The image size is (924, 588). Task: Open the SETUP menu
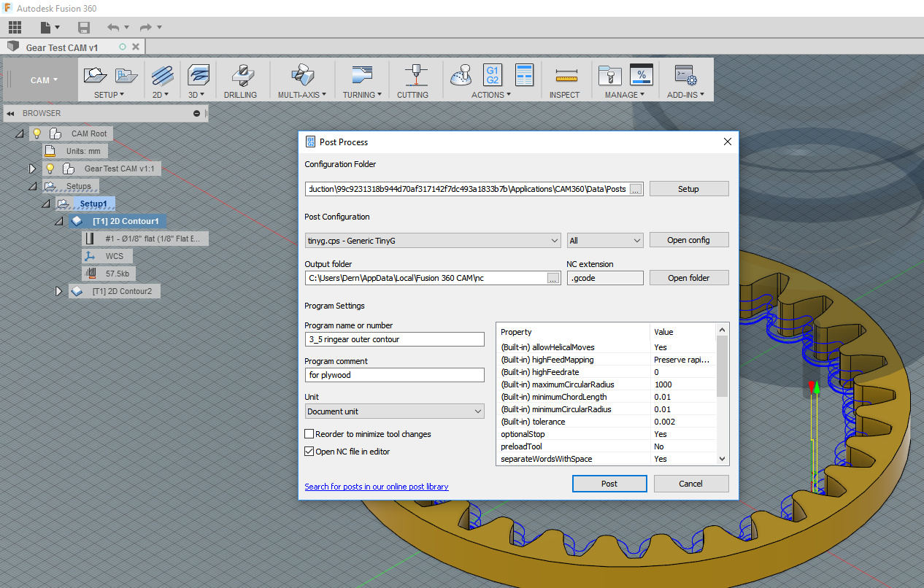109,95
